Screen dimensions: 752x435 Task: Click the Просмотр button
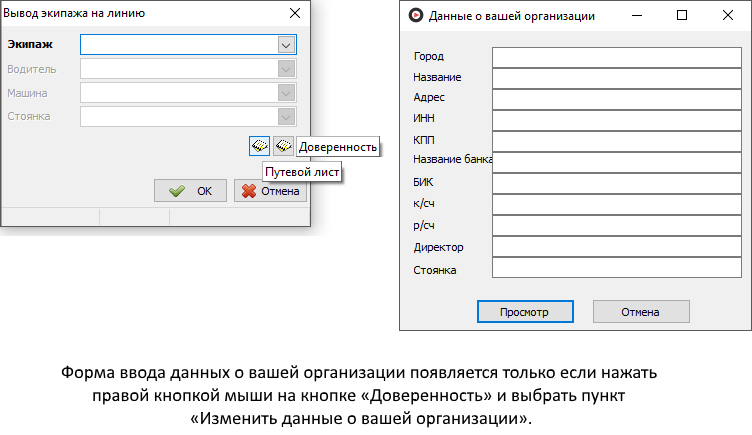click(x=525, y=311)
